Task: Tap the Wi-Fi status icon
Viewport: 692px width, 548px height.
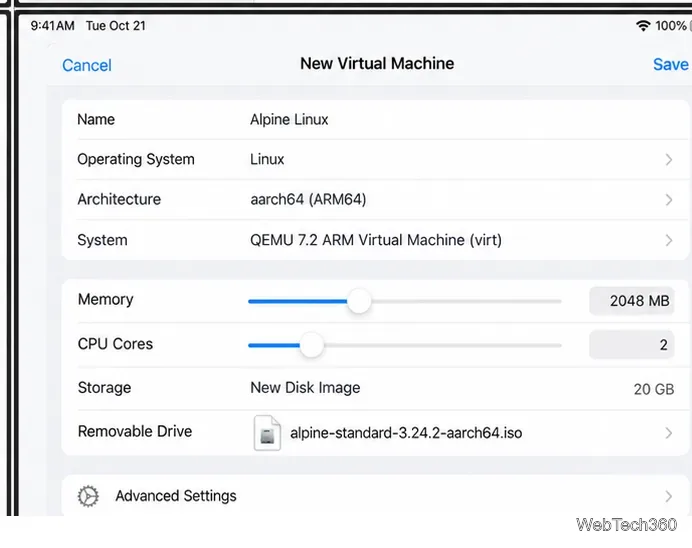Action: tap(643, 26)
